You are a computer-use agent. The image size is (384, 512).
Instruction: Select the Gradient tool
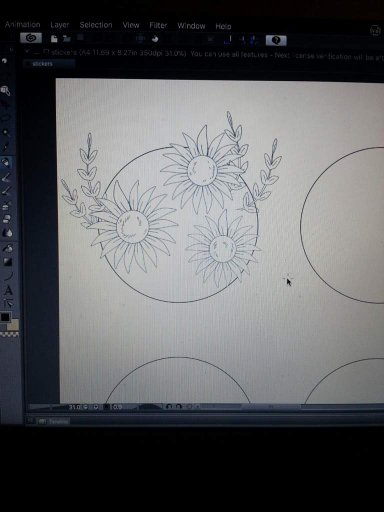click(8, 262)
